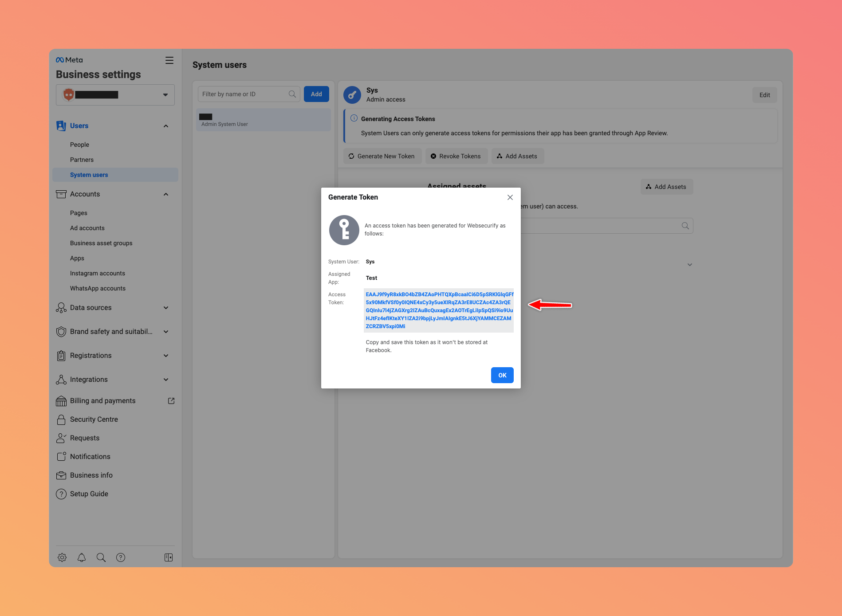This screenshot has width=842, height=616.
Task: Open the notifications bell icon
Action: (82, 557)
